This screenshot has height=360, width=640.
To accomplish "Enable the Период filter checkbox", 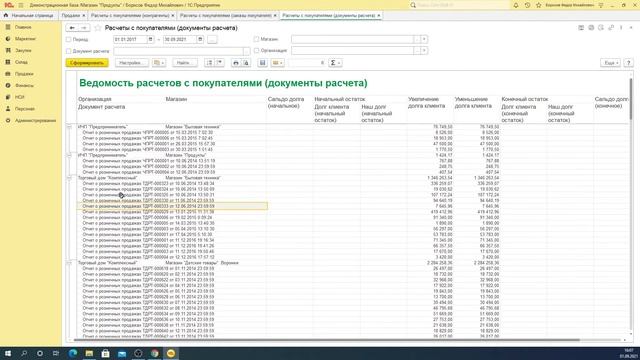I will point(69,40).
